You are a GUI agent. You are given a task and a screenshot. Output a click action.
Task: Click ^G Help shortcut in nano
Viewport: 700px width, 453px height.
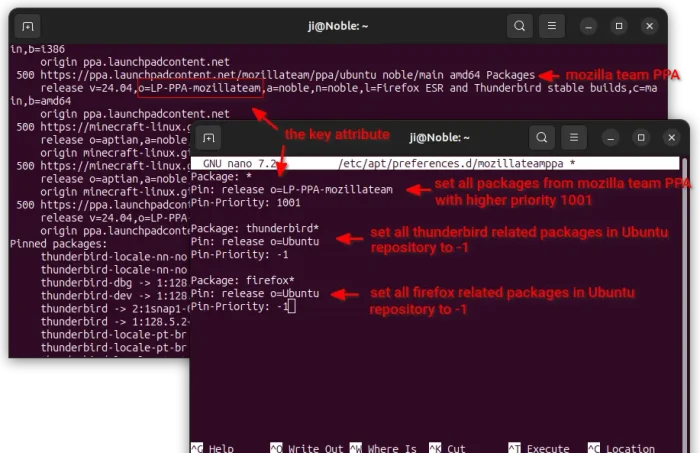[x=212, y=448]
